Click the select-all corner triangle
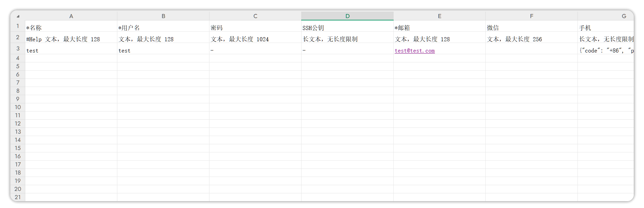Screen dimensions: 644x208 [x=18, y=16]
